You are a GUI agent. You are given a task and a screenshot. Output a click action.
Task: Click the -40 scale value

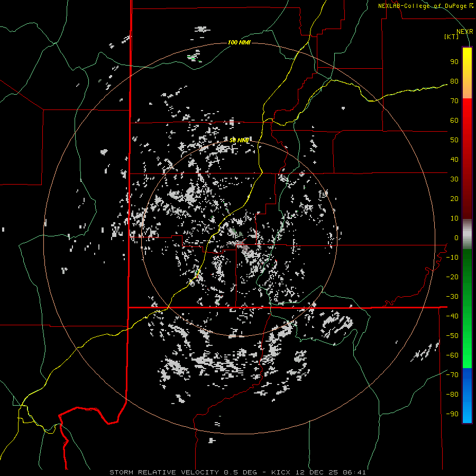coord(452,316)
